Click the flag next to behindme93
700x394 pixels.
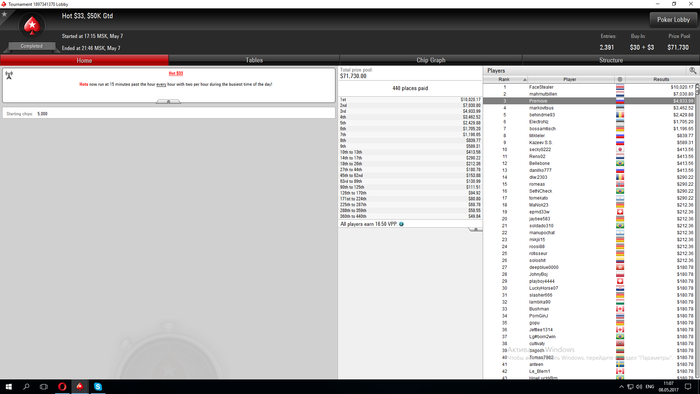pyautogui.click(x=620, y=115)
